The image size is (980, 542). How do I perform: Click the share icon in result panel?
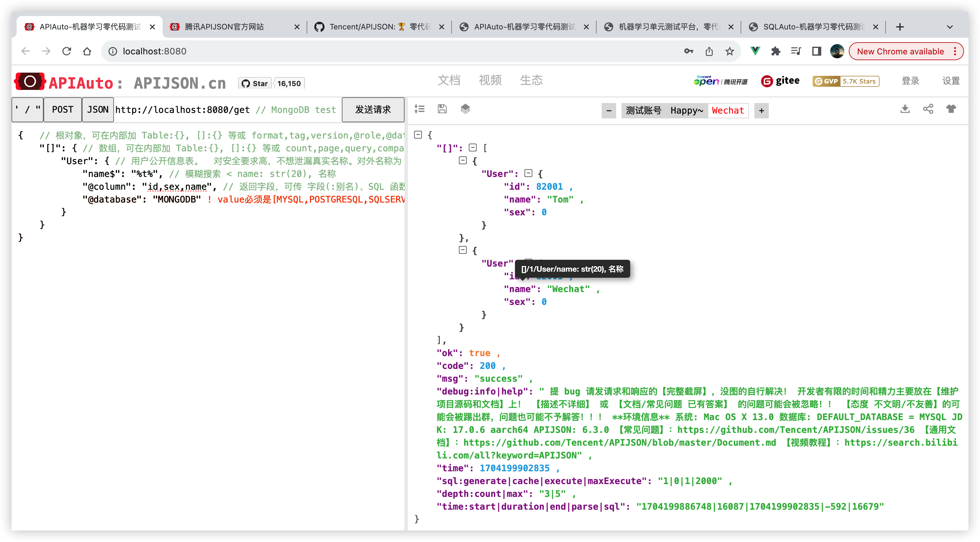(928, 109)
